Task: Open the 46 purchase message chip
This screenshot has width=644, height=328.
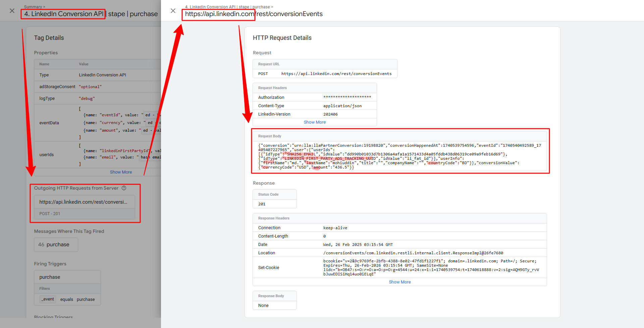Action: coord(56,245)
